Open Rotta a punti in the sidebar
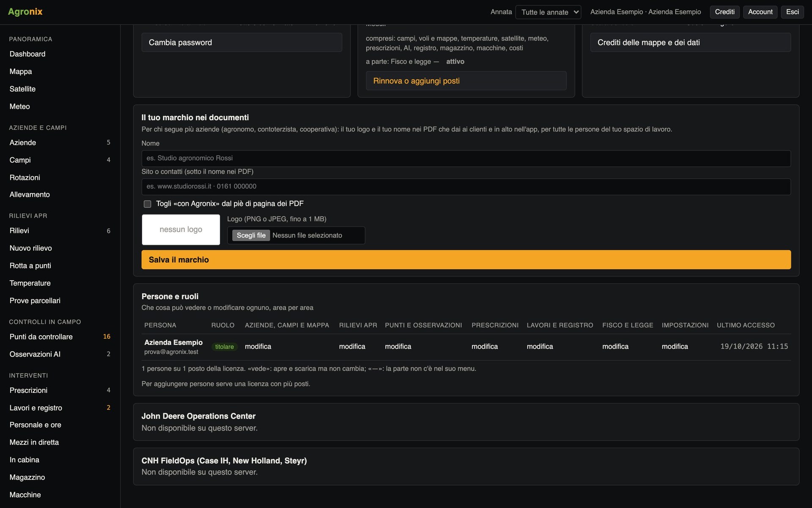This screenshot has height=508, width=812. tap(60, 265)
